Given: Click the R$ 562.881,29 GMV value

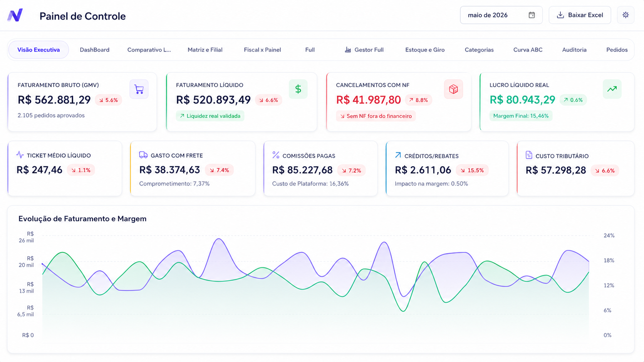Looking at the screenshot, I should tap(54, 100).
